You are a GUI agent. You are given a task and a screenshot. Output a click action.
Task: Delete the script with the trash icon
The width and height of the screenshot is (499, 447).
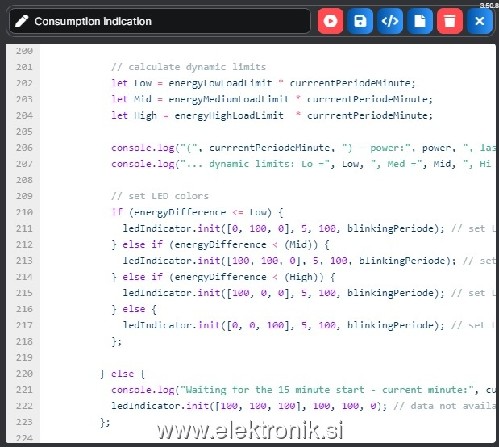coord(450,21)
